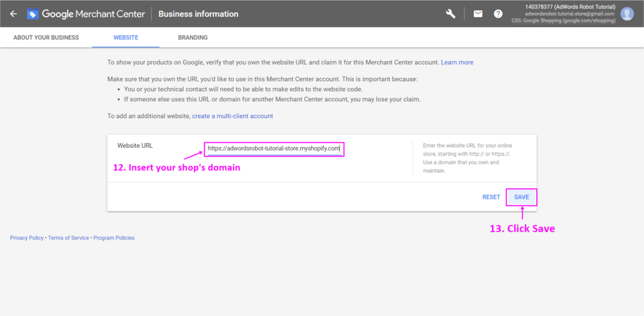Screen dimensions: 644x316
Task: Open the Privacy Policy footer link
Action: click(26, 238)
